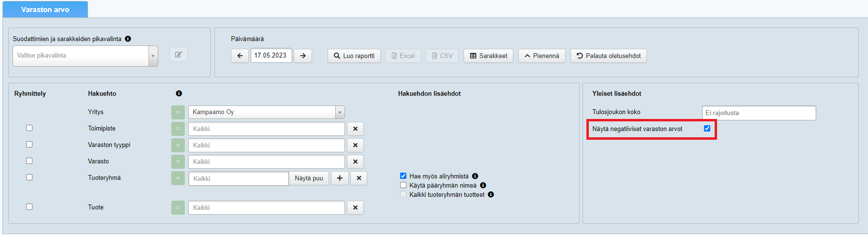868x235 pixels.
Task: Tick the Toimipiste grouping checkbox
Action: tap(29, 128)
